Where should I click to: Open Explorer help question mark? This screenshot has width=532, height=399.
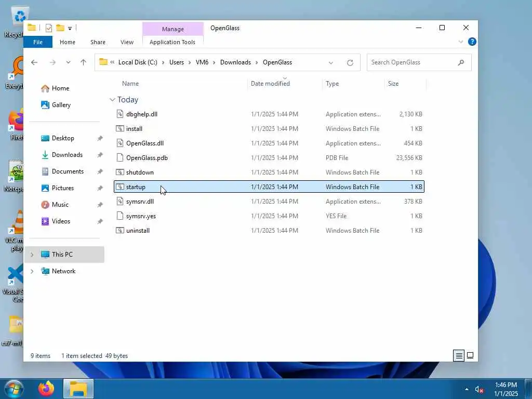tap(472, 42)
